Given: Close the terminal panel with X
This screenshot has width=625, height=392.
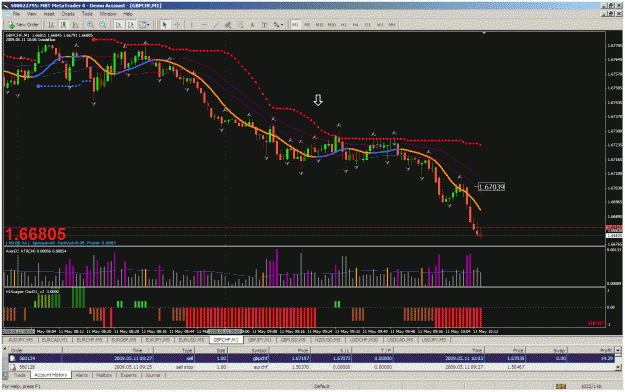Looking at the screenshot, I should pyautogui.click(x=5, y=349).
